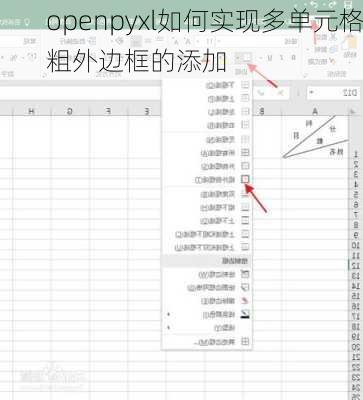Toggle bold formatting (B)
This screenshot has height=400, width=363.
(293, 58)
